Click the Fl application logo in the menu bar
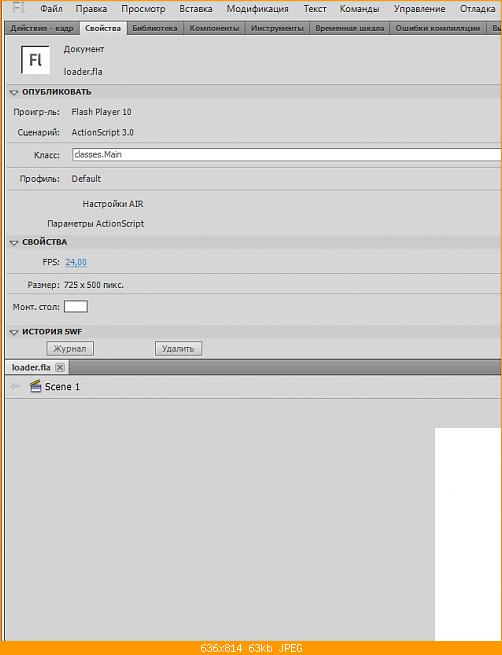502x655 pixels. click(19, 8)
